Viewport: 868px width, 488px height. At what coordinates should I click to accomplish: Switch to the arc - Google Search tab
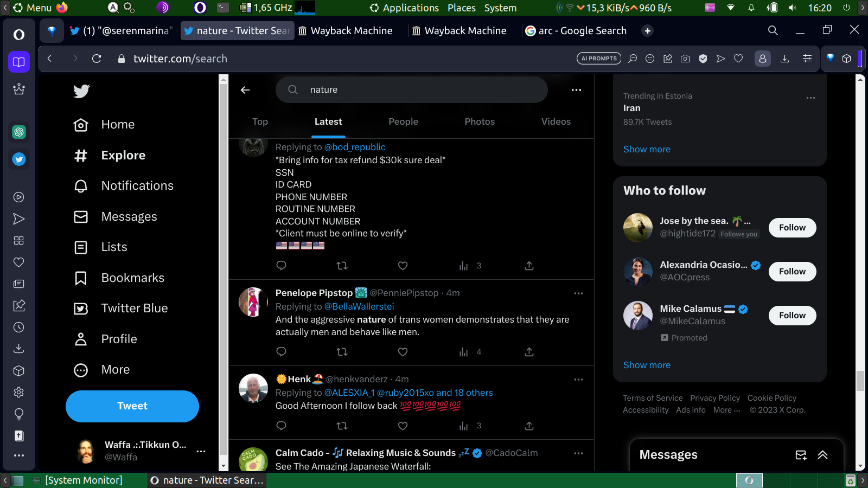click(x=576, y=31)
